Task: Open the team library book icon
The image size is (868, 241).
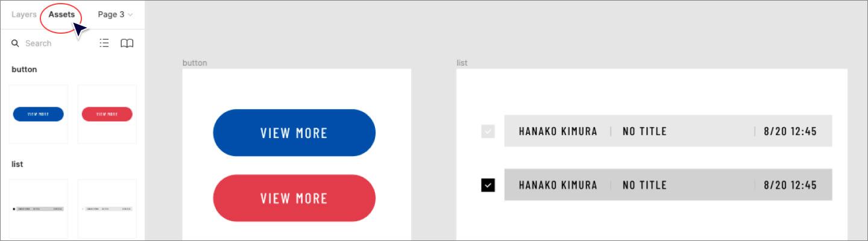Action: pyautogui.click(x=127, y=43)
